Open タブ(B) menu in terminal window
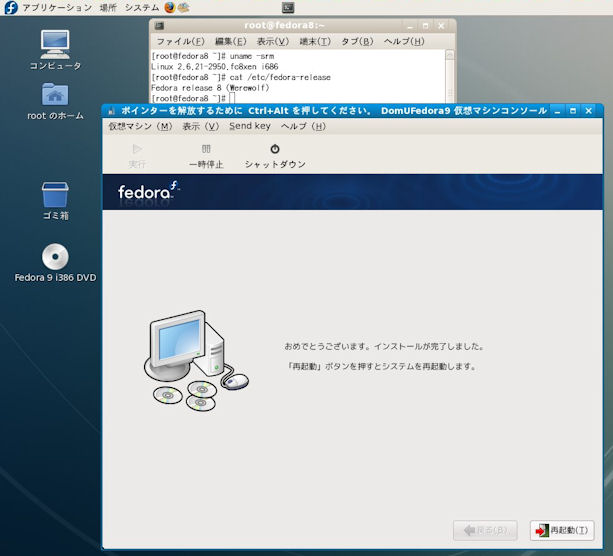Screen dimensions: 613x556 (357, 41)
